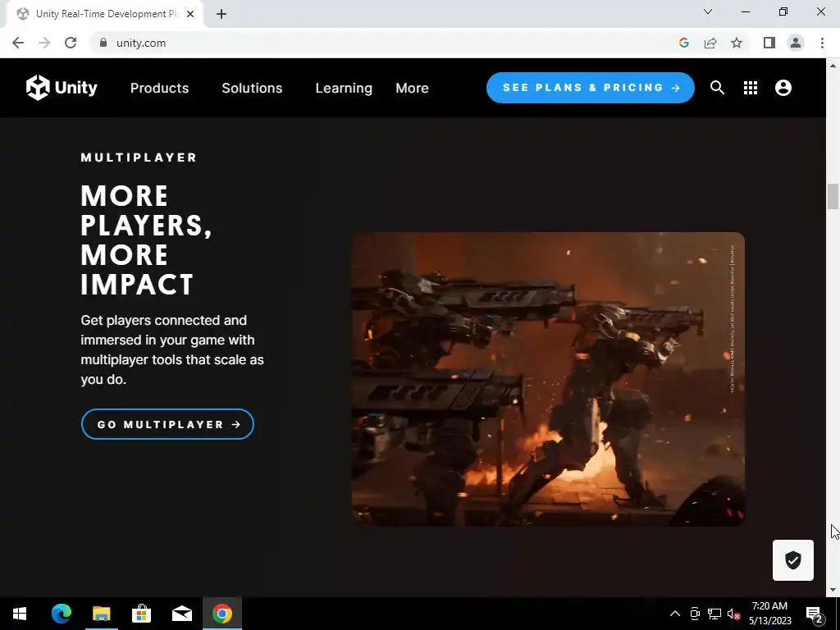Open Microsoft Store from the taskbar
Image resolution: width=840 pixels, height=630 pixels.
click(141, 614)
